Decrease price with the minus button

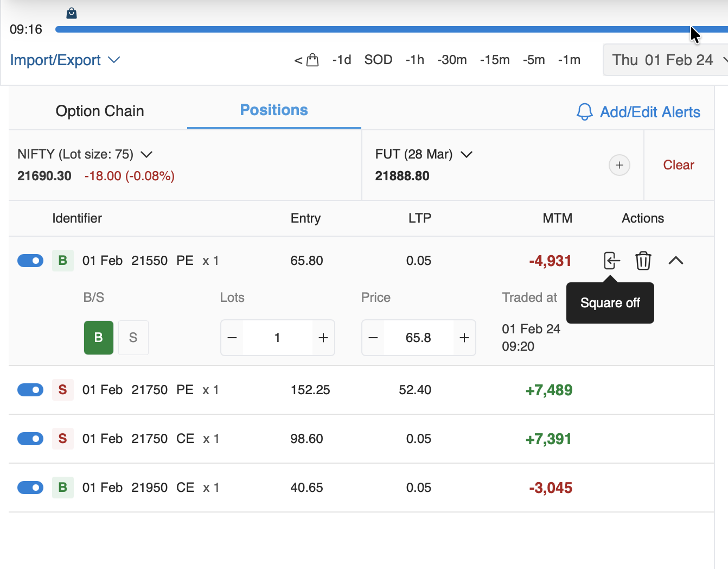pos(373,338)
